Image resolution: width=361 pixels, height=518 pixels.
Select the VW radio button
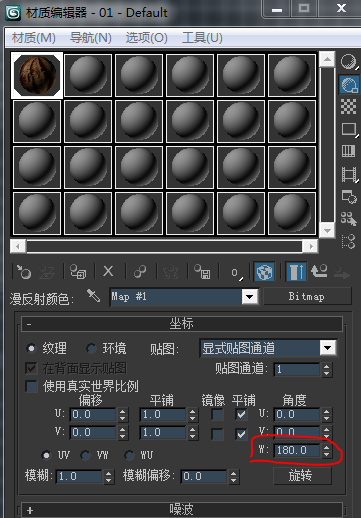coord(85,455)
